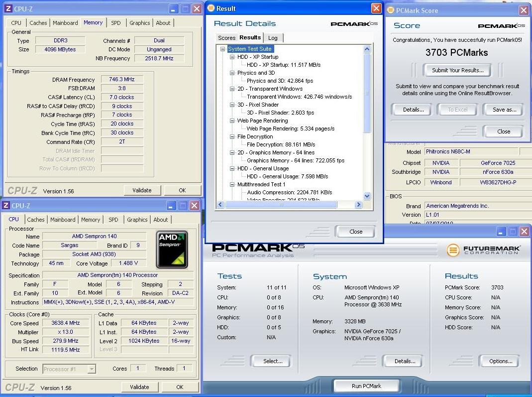
Task: Collapse the HDD - XP Startup node
Action: (x=232, y=57)
